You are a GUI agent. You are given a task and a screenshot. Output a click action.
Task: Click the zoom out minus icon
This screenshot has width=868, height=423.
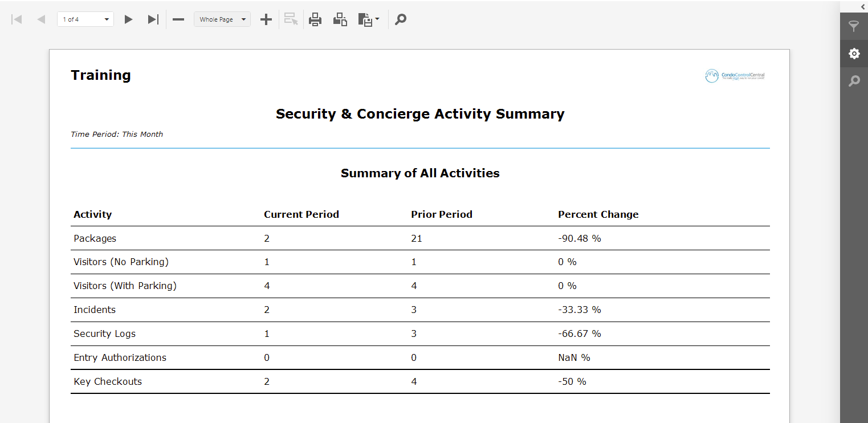(178, 19)
